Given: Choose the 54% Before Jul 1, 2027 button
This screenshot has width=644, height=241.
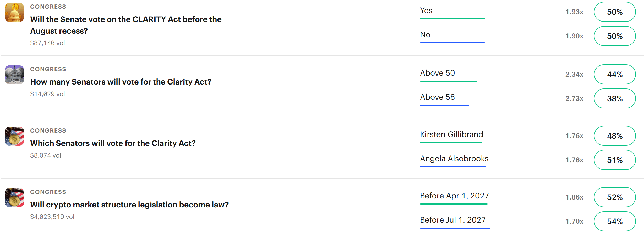Looking at the screenshot, I should (x=615, y=221).
